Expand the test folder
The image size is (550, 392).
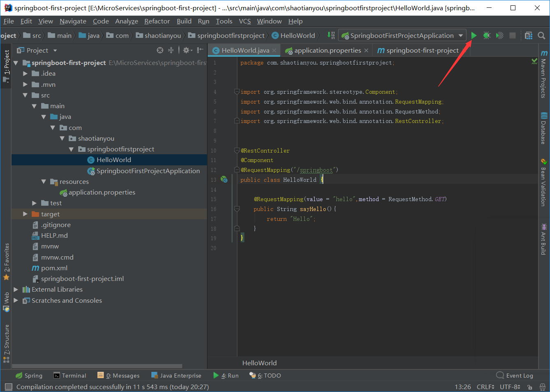pos(35,203)
